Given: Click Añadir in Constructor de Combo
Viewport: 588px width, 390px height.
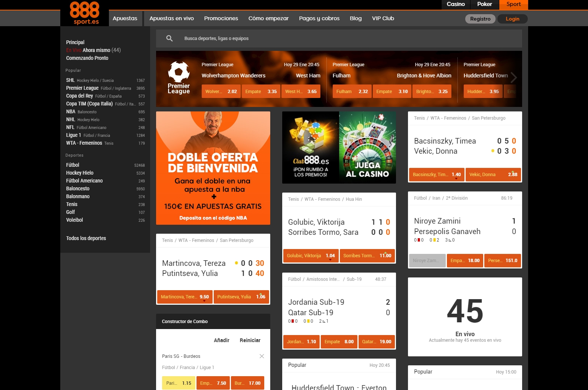Looking at the screenshot, I should tap(222, 340).
